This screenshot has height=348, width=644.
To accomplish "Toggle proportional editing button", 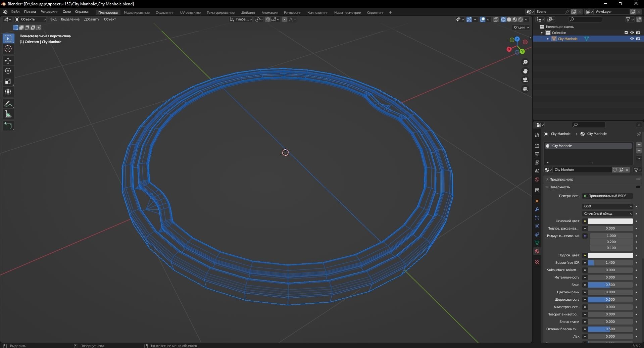I will tap(285, 19).
